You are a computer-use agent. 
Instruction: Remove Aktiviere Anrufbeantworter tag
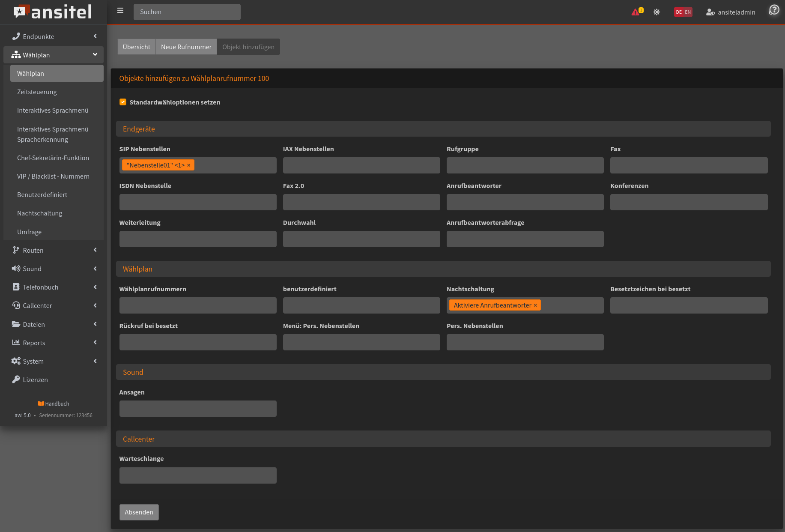[535, 305]
